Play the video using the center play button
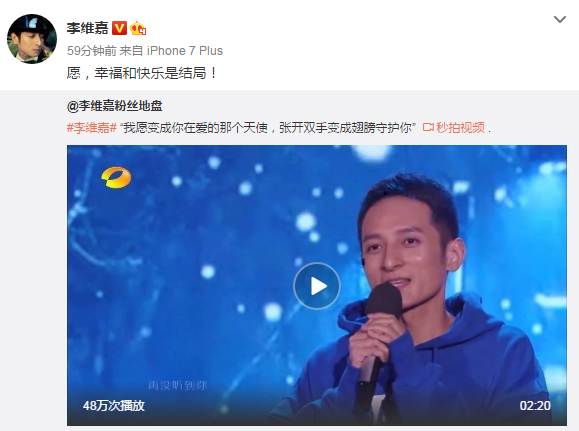 tap(317, 286)
